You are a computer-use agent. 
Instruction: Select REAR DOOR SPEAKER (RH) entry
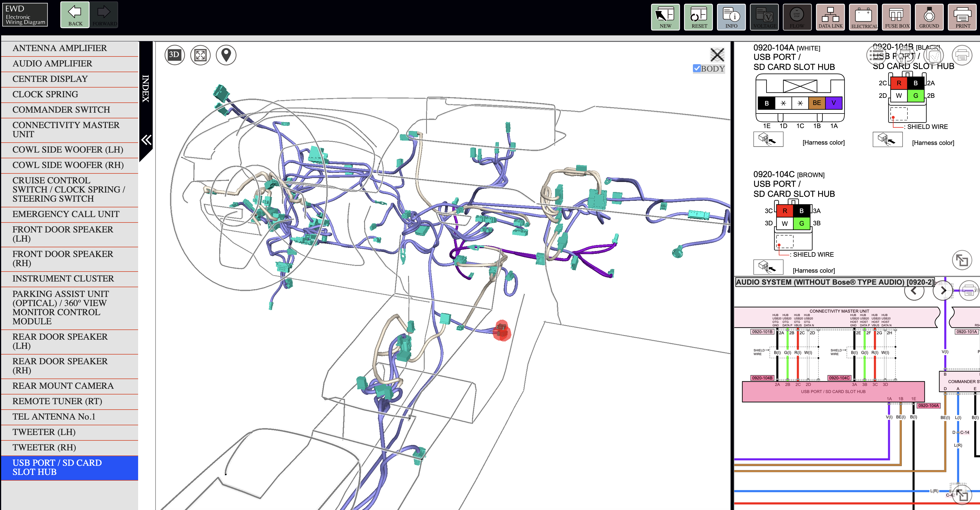[x=70, y=366]
